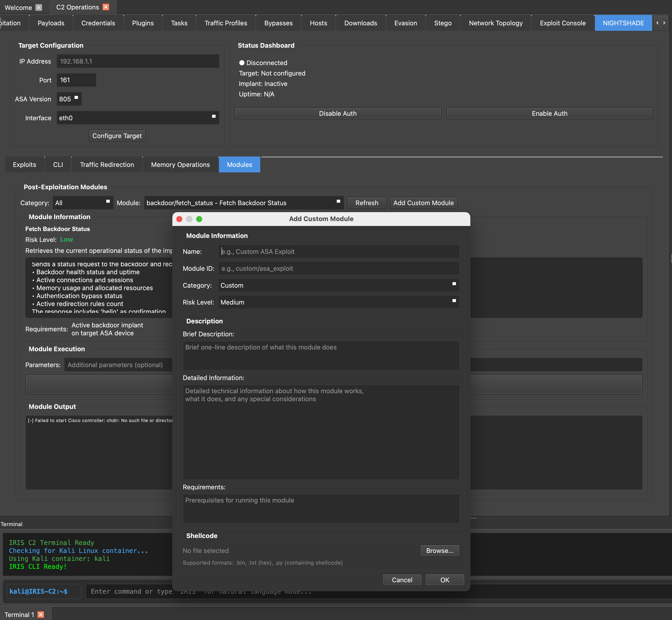Expand the Interface eth0 dropdown

[x=138, y=118]
